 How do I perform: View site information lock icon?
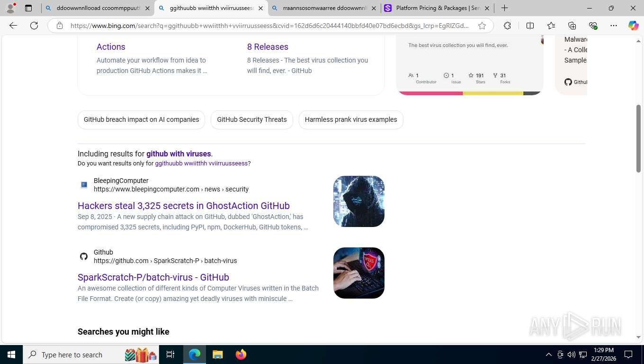tap(60, 26)
